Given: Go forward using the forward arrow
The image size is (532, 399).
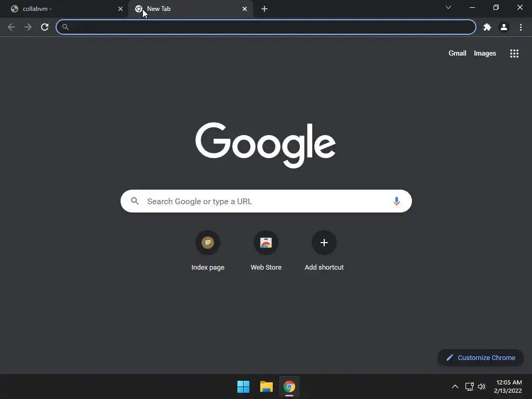Looking at the screenshot, I should pyautogui.click(x=28, y=27).
